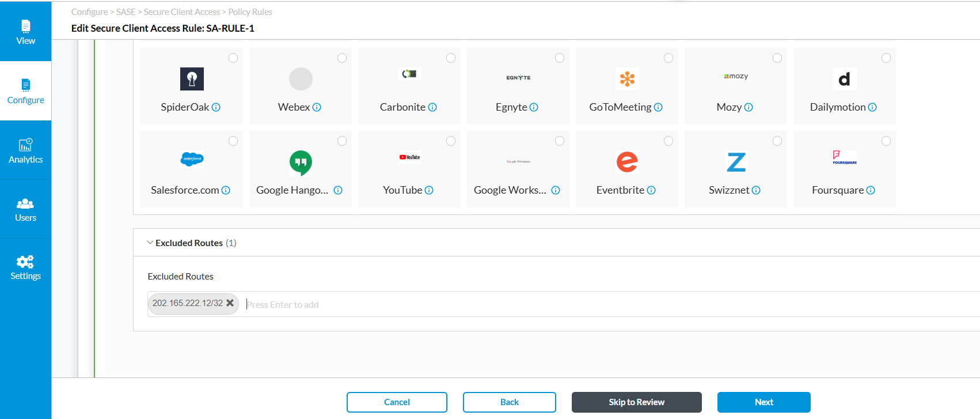Click the SASE breadcrumb
Viewport: 980px width, 419px height.
126,12
